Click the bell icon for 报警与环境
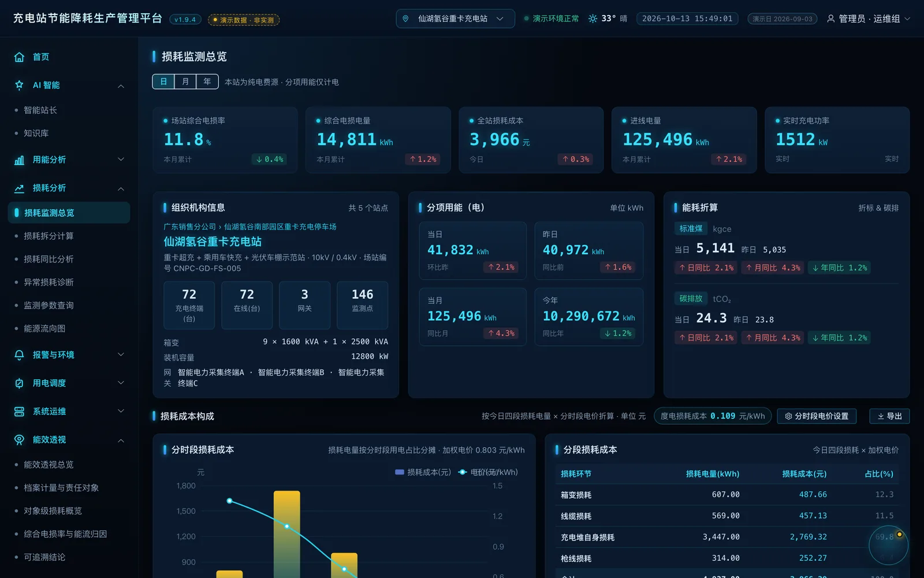Image resolution: width=924 pixels, height=578 pixels. click(x=19, y=355)
